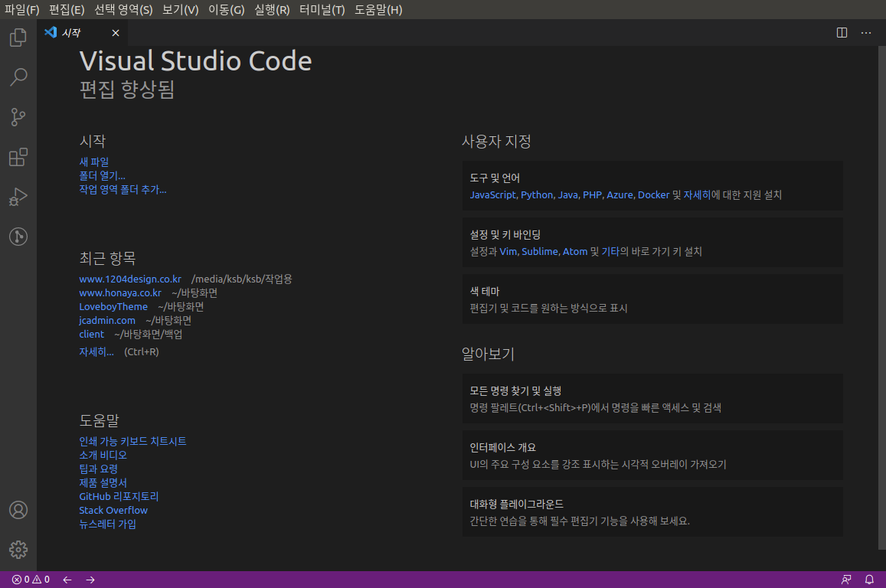Click the go back arrow in status bar
Image resolution: width=886 pixels, height=588 pixels.
pos(67,580)
